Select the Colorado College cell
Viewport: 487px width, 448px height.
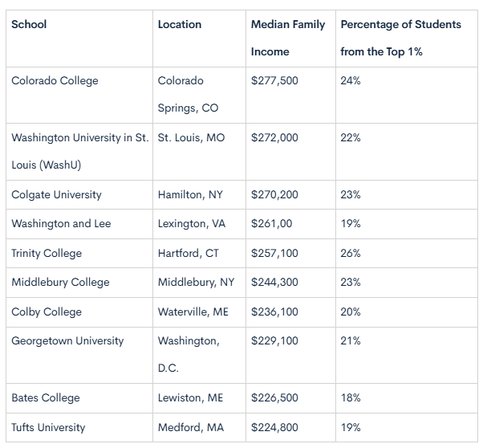(x=55, y=81)
